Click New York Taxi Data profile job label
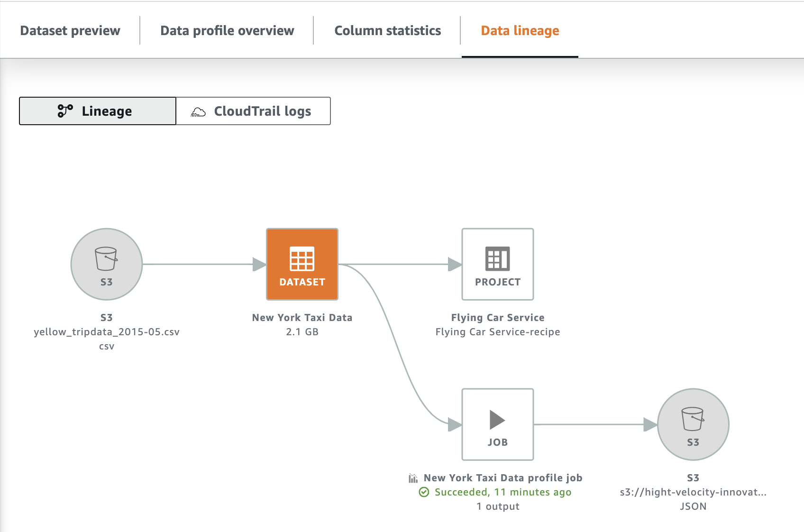This screenshot has width=804, height=532. [x=503, y=478]
